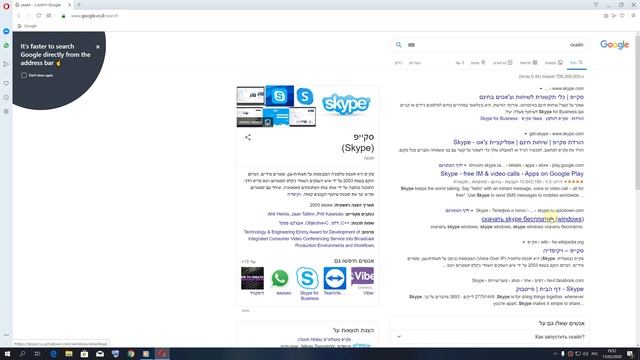Expand dropdown arrow beside www.skype.com result
Viewport: 640px width, 360px height.
(x=541, y=89)
